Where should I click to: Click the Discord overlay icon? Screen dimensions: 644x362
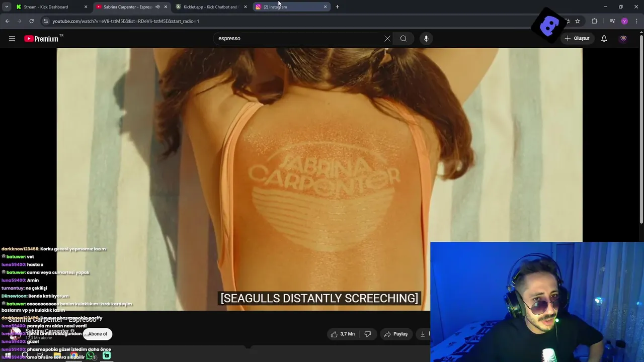coord(549,26)
